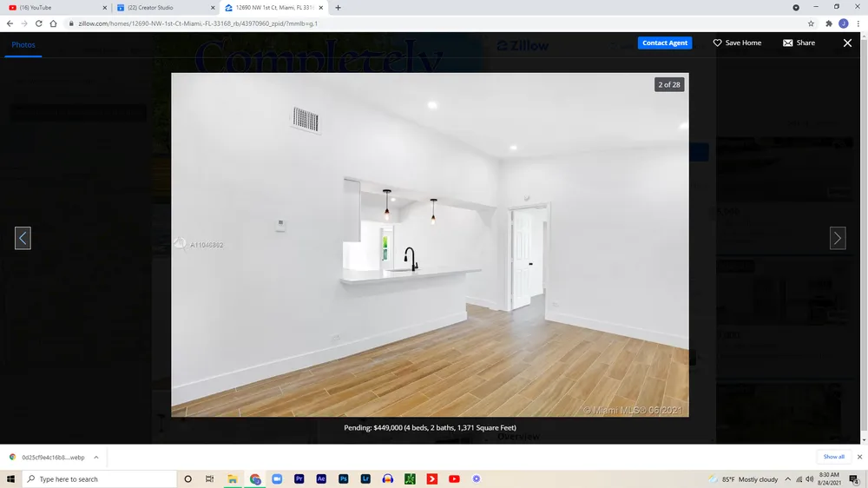Click Show all downloads
868x488 pixels.
833,457
